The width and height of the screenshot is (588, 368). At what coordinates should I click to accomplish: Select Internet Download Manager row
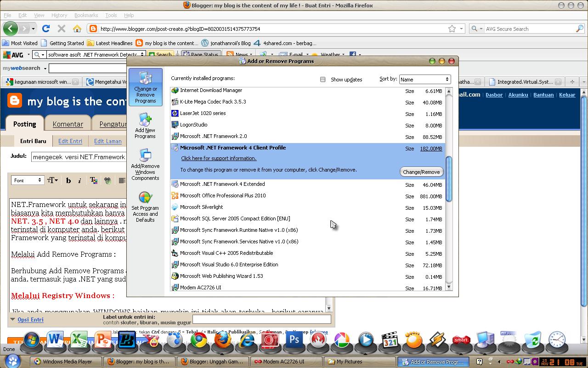[307, 91]
